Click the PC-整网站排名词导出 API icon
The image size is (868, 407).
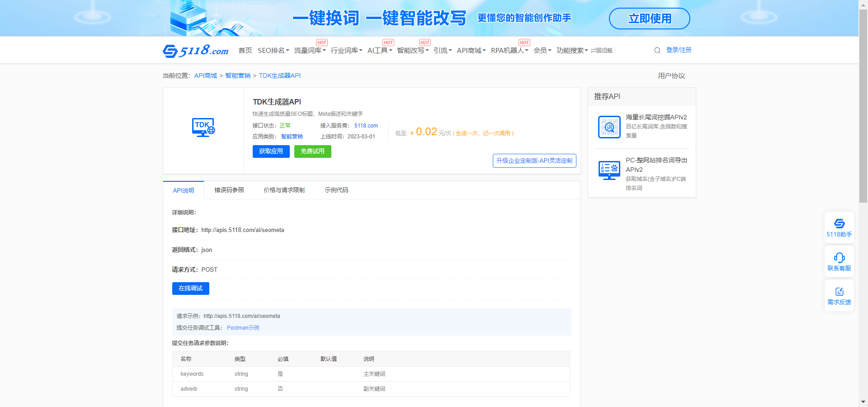pos(609,170)
